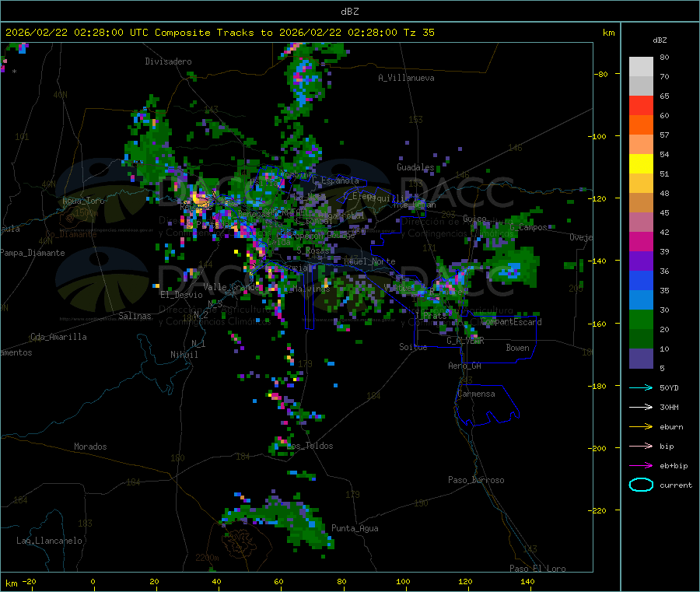Click the '57' value on color scale
The image size is (700, 592).
point(664,135)
